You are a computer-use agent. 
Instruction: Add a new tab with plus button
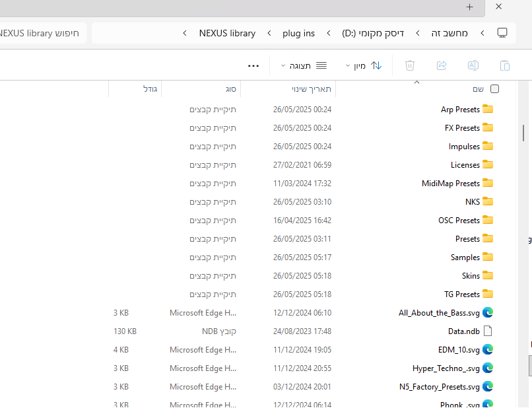469,7
